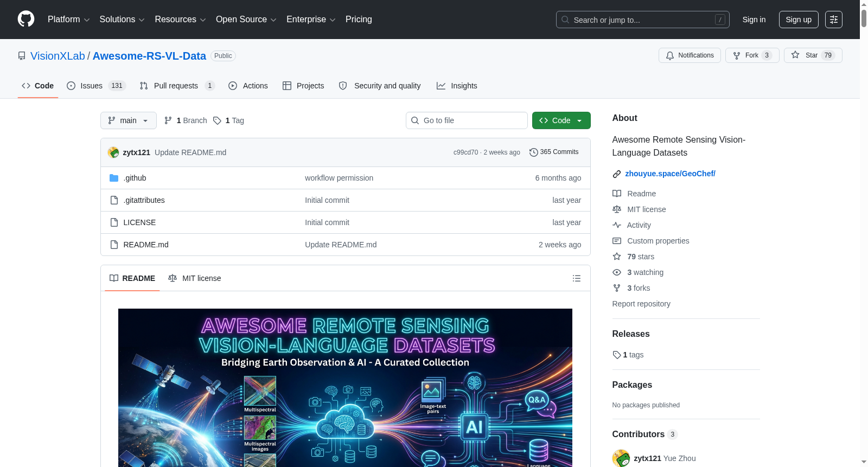This screenshot has width=868, height=467.
Task: Click the eye icon beside 3 watching
Action: pos(617,272)
